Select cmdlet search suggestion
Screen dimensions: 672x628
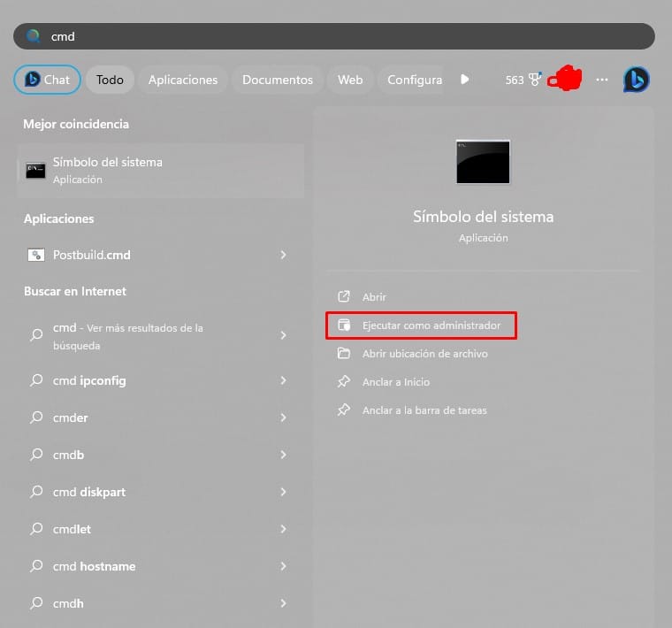click(x=161, y=529)
